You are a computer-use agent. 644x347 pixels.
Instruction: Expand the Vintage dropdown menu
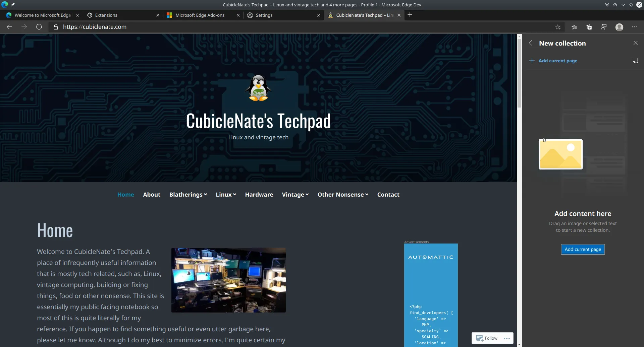[295, 195]
